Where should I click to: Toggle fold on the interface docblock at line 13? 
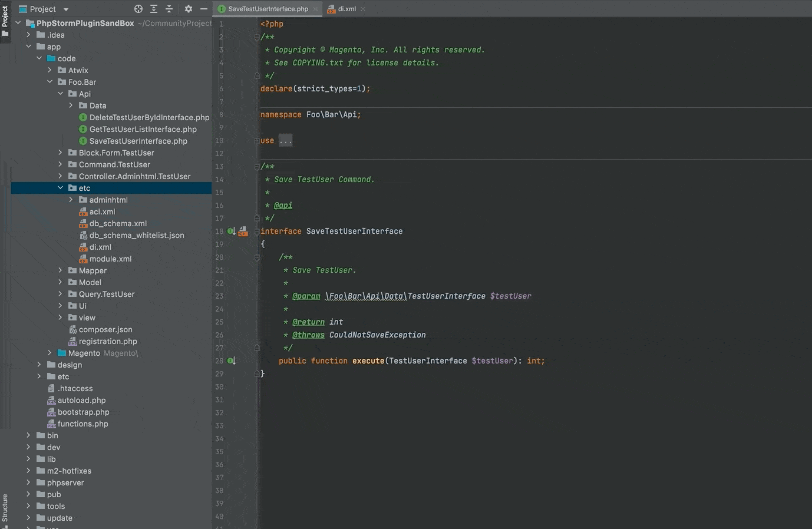click(257, 167)
